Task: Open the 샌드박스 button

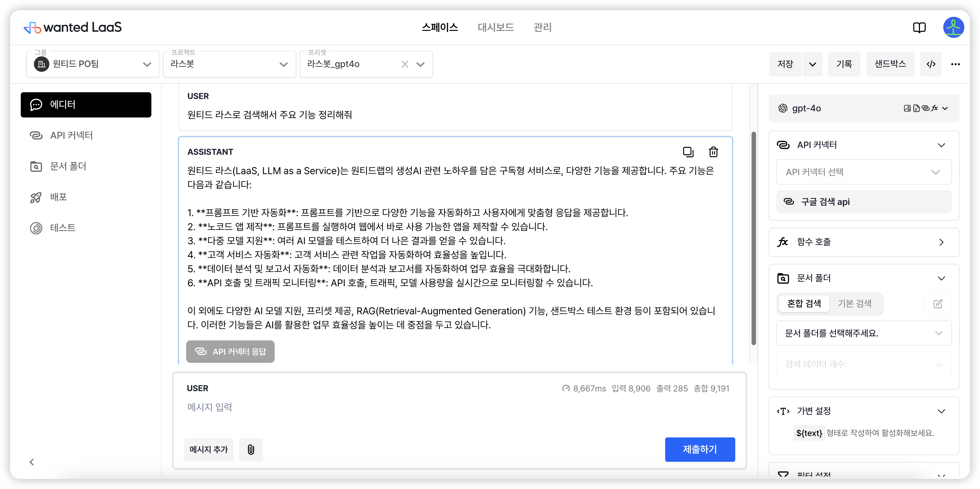Action: click(x=890, y=64)
